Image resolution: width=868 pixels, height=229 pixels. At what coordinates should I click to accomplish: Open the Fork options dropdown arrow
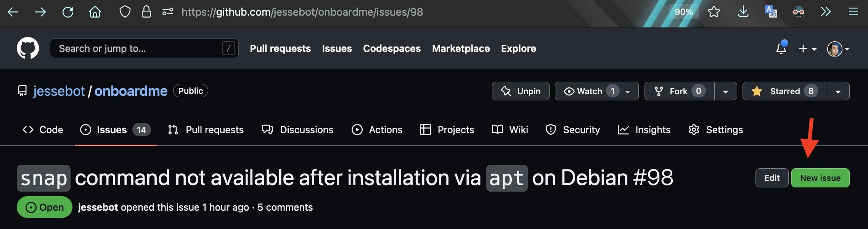[x=726, y=91]
